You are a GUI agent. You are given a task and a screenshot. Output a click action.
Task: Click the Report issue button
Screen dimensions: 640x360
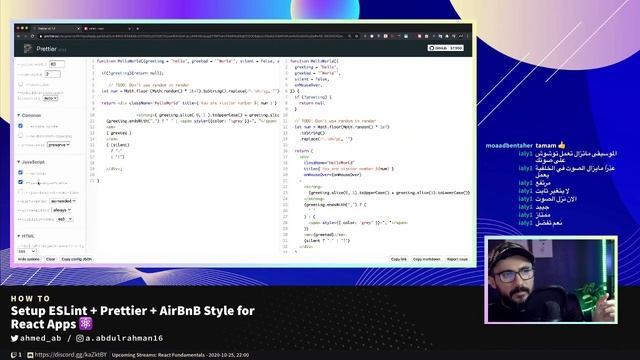coord(457,259)
